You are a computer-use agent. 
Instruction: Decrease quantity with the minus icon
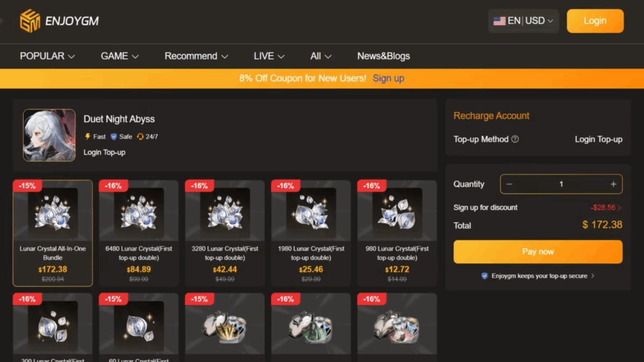pos(509,184)
